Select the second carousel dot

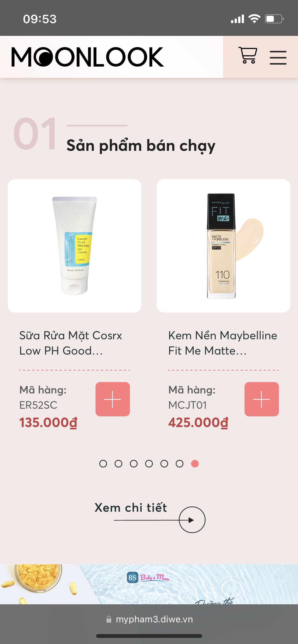(118, 464)
